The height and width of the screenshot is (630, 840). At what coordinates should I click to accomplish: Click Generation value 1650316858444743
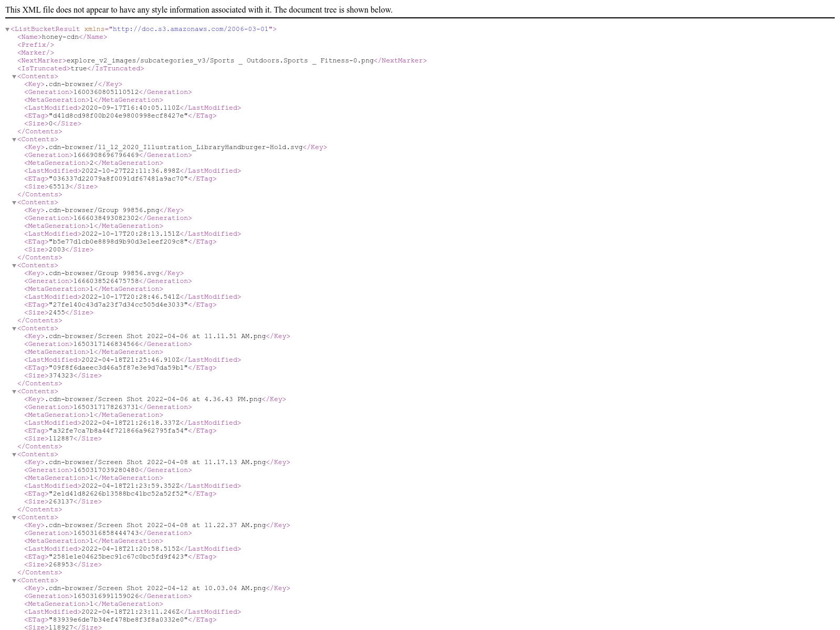click(x=106, y=533)
